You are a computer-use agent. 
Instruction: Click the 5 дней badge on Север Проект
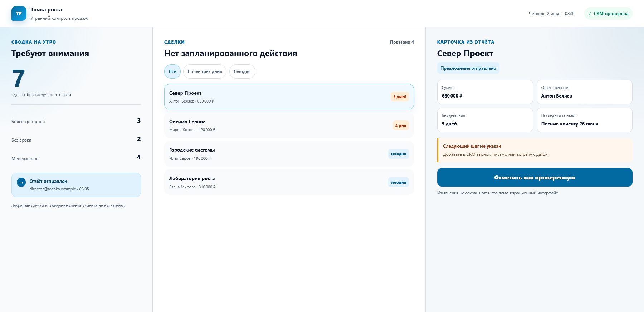(x=400, y=97)
